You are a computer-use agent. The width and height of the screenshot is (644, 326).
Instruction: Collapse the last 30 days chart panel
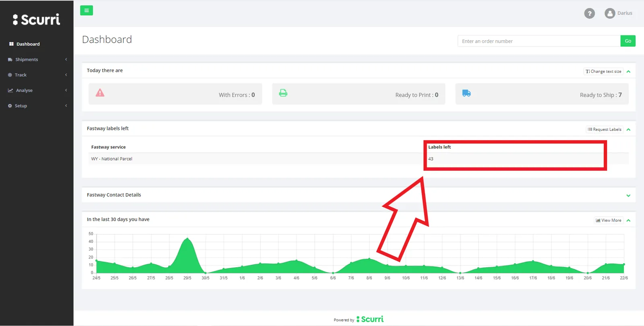coord(628,221)
